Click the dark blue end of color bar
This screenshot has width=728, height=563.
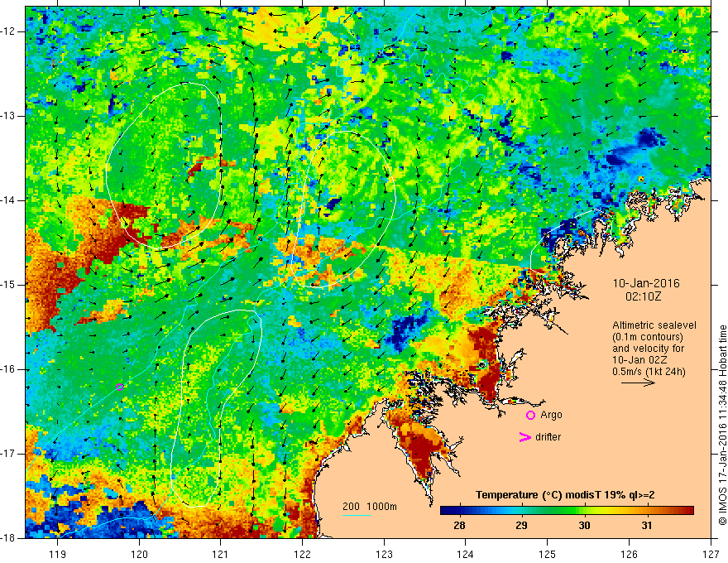pos(446,511)
